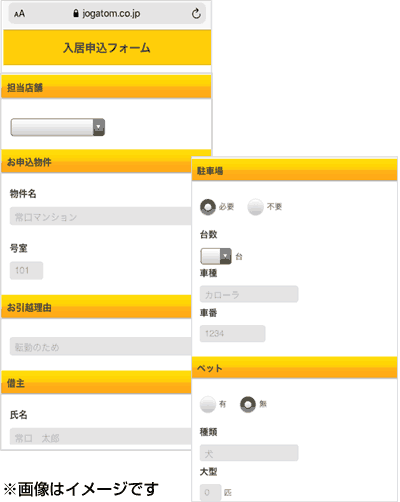400x502 pixels.
Task: Click the 車番 plate number field
Action: (233, 334)
